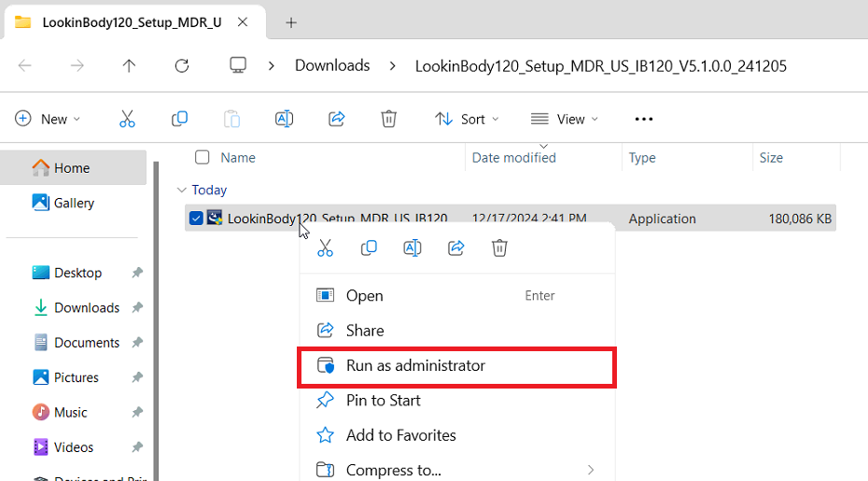This screenshot has width=868, height=481.
Task: Toggle the select-all checkbox in Name header
Action: (202, 158)
